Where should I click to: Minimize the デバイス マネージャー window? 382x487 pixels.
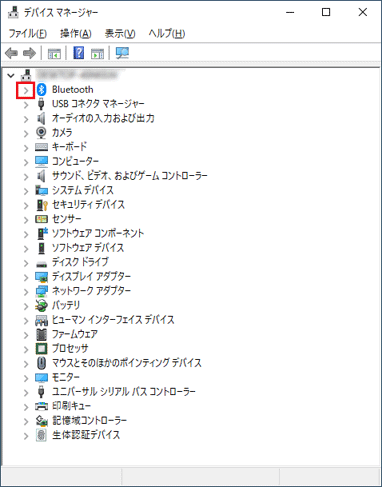pyautogui.click(x=290, y=12)
